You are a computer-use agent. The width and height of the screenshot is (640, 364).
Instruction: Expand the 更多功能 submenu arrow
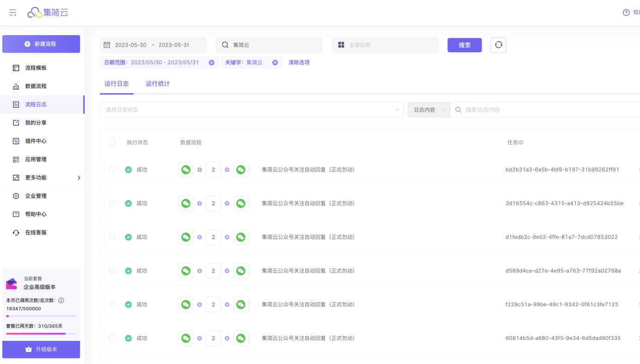[79, 178]
